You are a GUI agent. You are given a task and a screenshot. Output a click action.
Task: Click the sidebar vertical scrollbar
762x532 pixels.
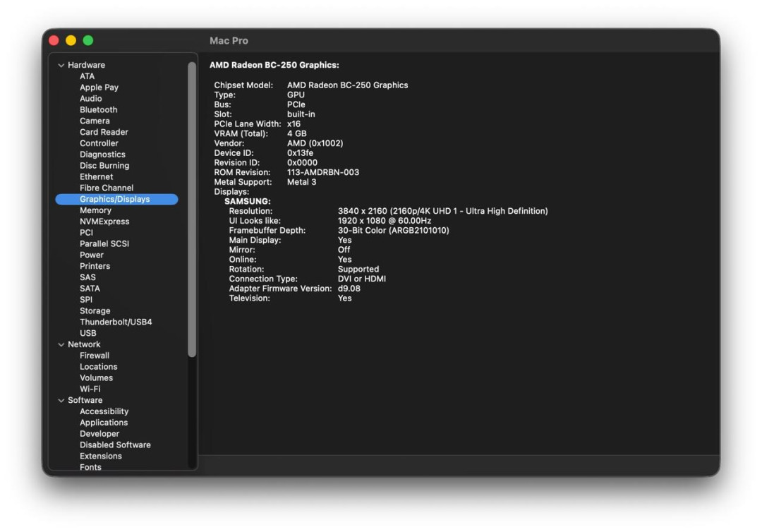(x=192, y=210)
